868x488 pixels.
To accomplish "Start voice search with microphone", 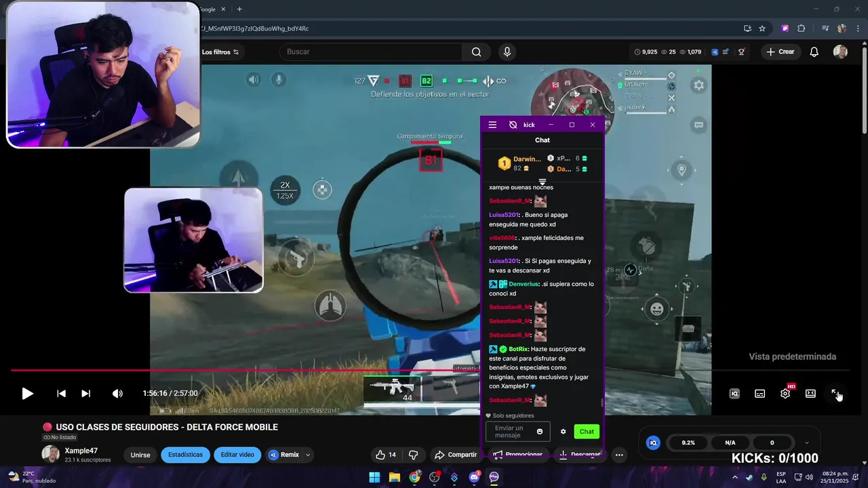I will [x=507, y=52].
